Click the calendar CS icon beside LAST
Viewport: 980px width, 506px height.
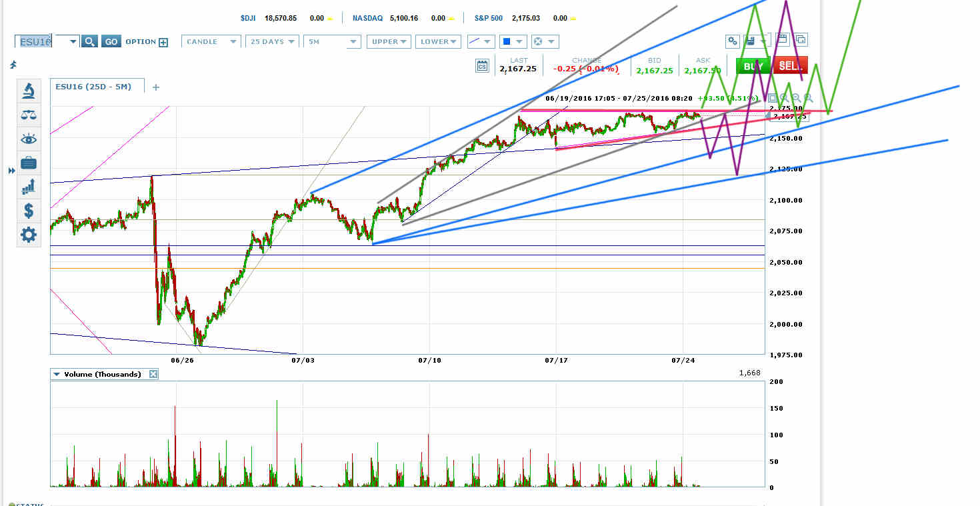point(482,65)
